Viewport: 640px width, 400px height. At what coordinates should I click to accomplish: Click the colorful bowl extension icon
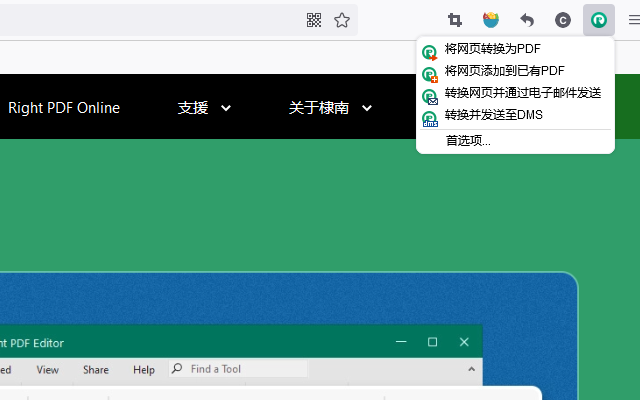point(491,20)
